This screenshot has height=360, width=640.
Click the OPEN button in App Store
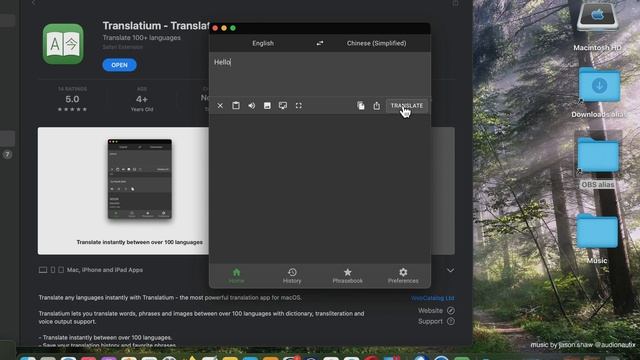click(x=119, y=65)
